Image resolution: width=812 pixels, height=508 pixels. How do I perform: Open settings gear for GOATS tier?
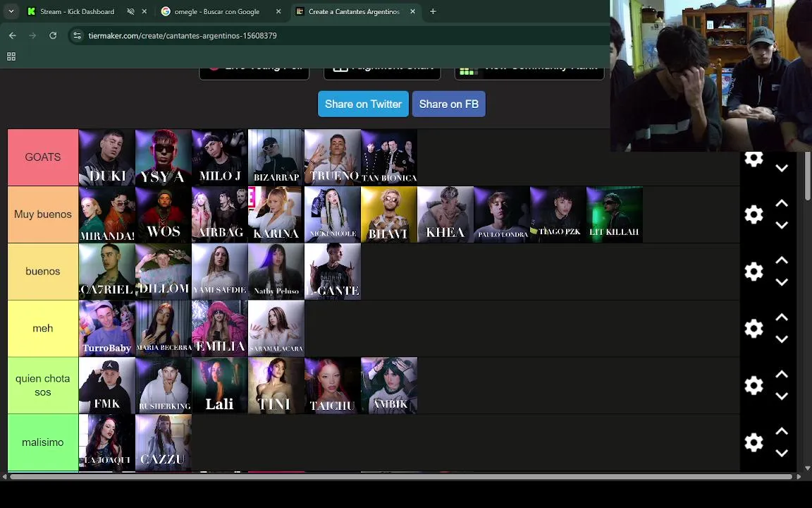(x=753, y=159)
